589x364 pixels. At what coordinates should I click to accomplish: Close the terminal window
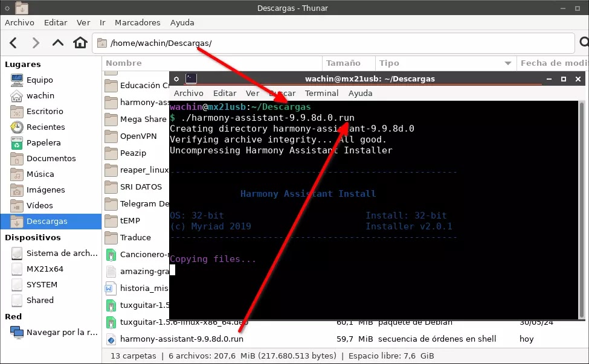pyautogui.click(x=578, y=79)
